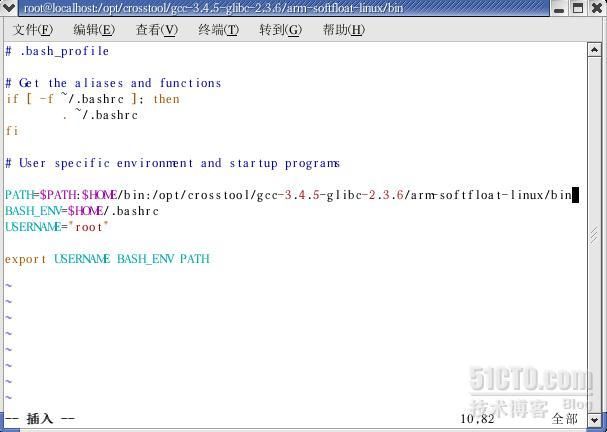Screen dimensions: 607x432
Task: Click the '10,82' cursor position indicator
Action: point(477,419)
